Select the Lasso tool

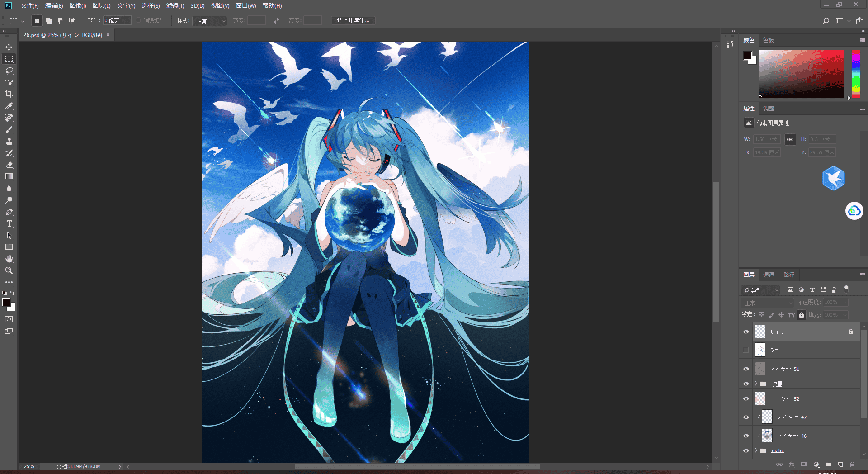9,71
